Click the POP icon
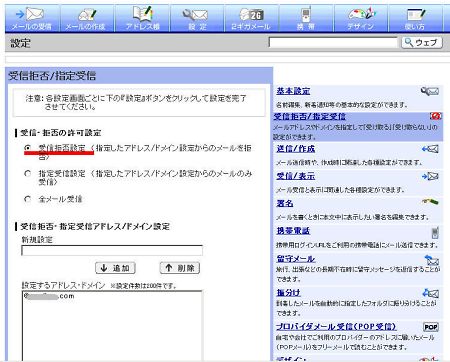Image resolution: width=450 pixels, height=362 pixels. pyautogui.click(x=431, y=327)
